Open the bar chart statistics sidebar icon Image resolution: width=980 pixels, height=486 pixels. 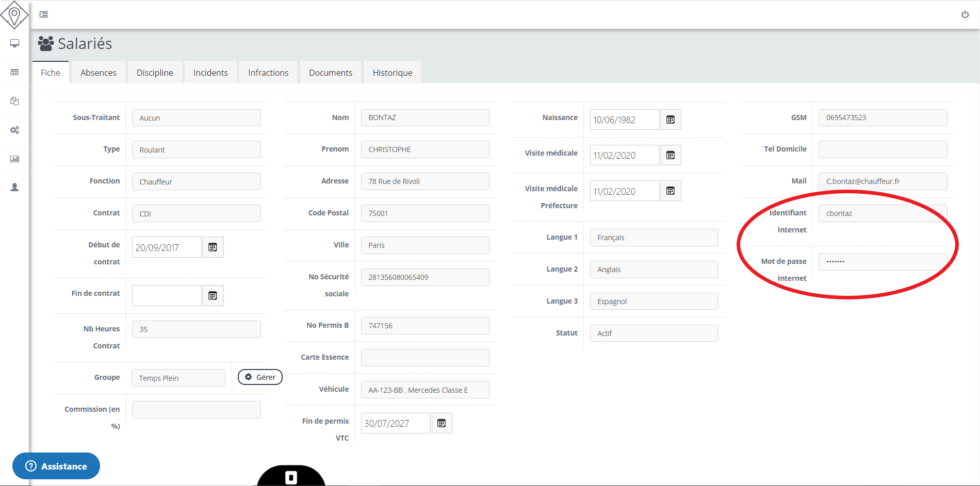(14, 159)
